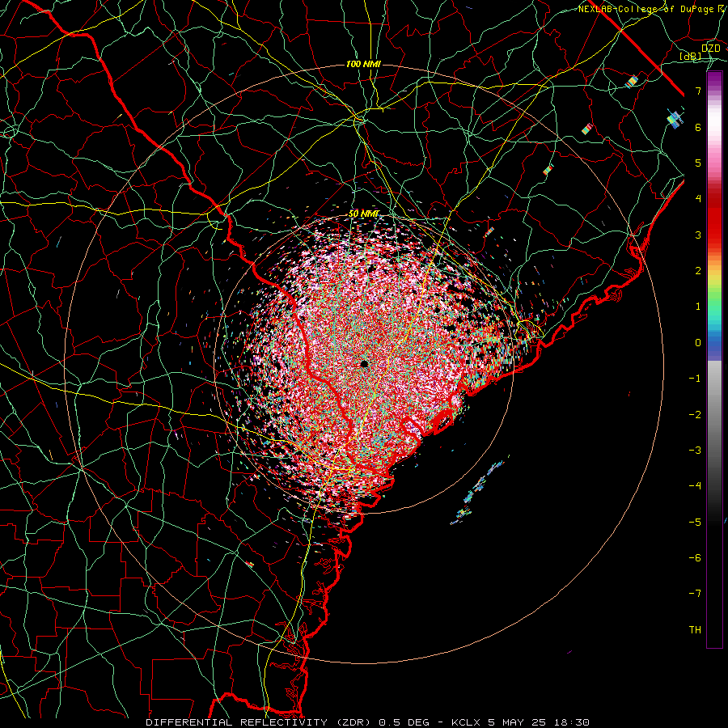The width and height of the screenshot is (728, 728).
Task: Click the 2 value on the color scale
Action: pos(698,271)
